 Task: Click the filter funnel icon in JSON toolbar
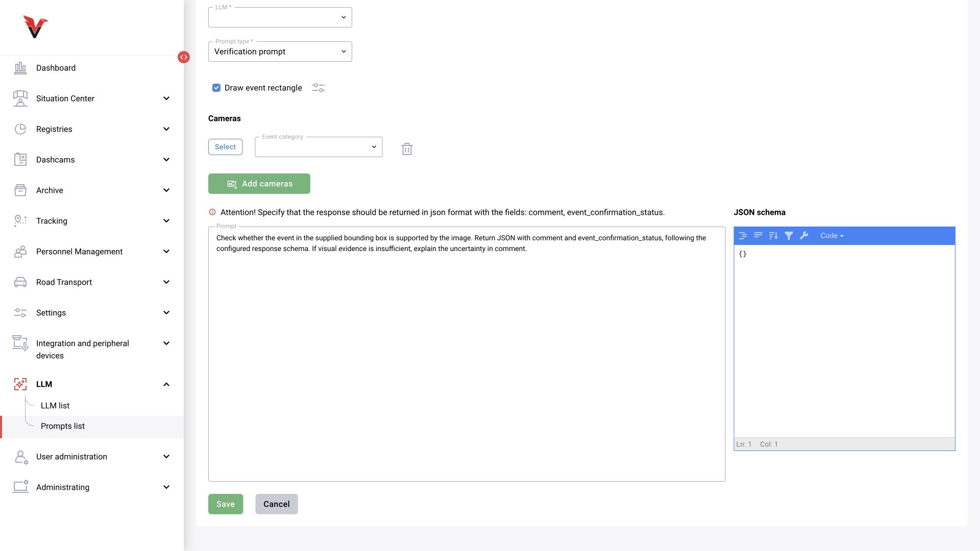pyautogui.click(x=789, y=236)
